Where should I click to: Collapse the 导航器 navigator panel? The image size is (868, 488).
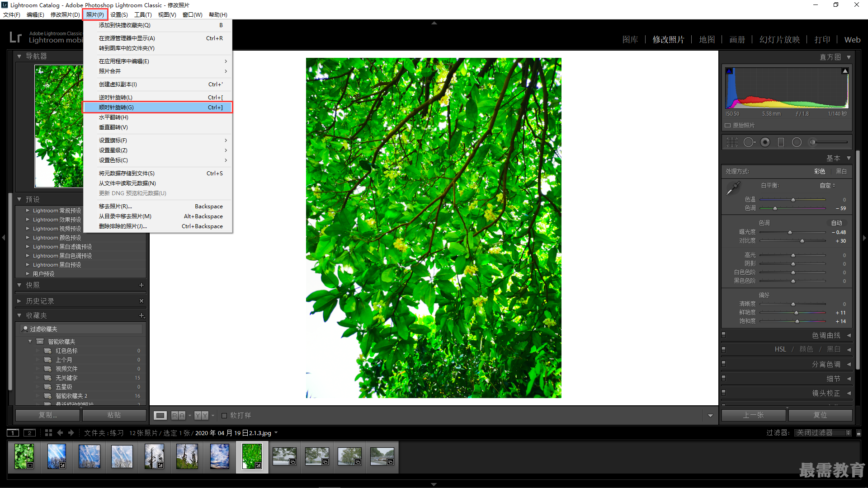(19, 56)
